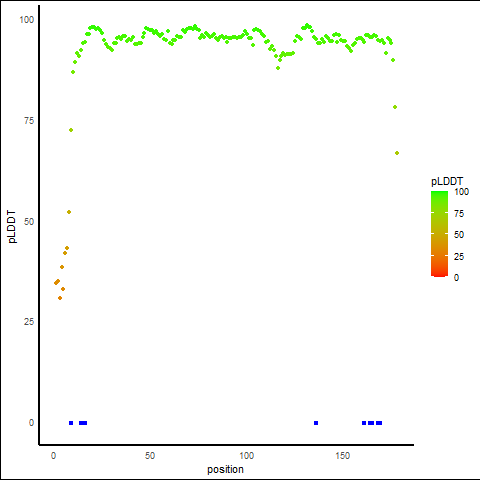Click the first blue marker near position 9
The image size is (480, 480).
tap(71, 423)
